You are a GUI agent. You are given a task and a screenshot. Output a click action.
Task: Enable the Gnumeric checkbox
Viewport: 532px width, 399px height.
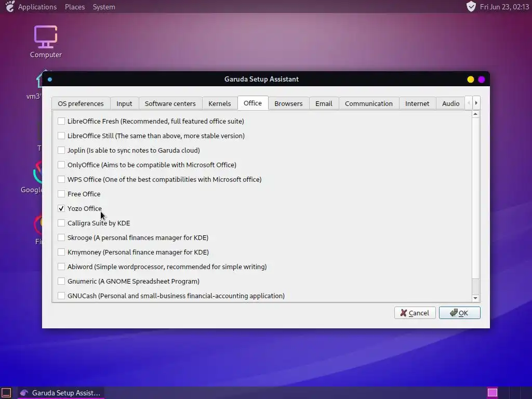pyautogui.click(x=61, y=281)
